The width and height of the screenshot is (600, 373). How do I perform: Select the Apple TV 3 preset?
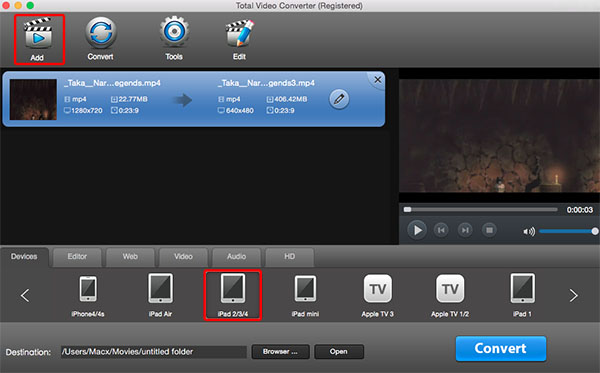pos(378,295)
